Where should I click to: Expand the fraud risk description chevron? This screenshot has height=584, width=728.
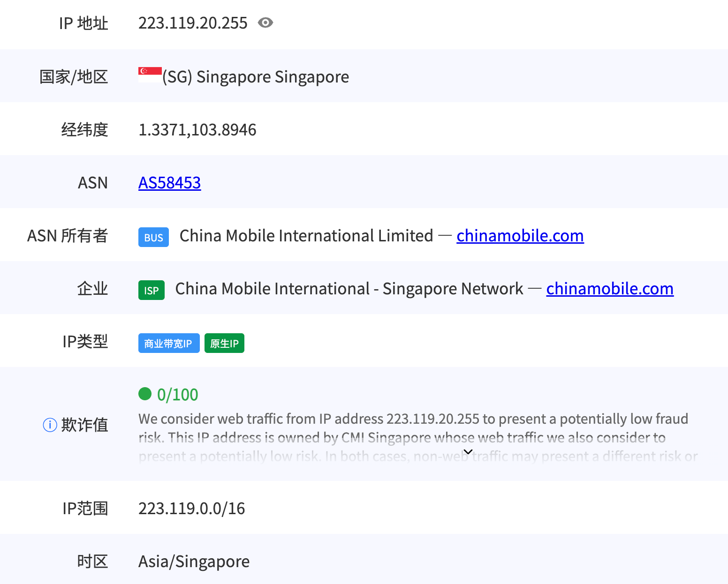coord(468,452)
